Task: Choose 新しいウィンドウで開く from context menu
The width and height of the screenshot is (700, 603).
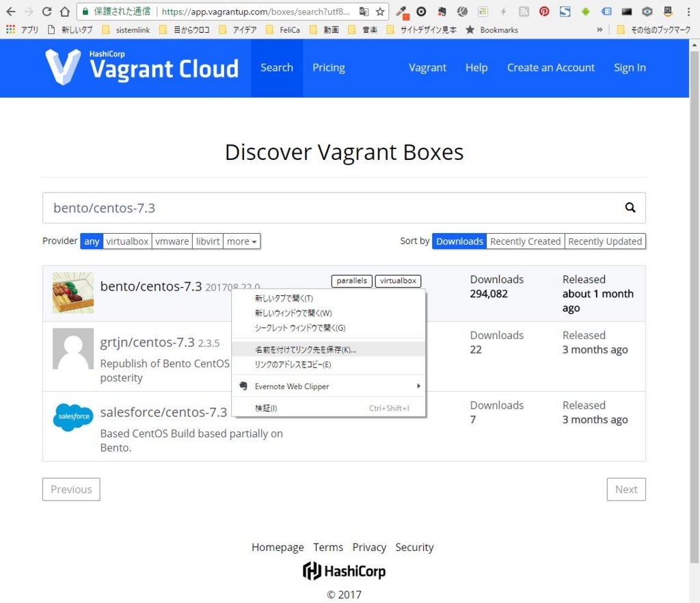Action: click(x=329, y=313)
